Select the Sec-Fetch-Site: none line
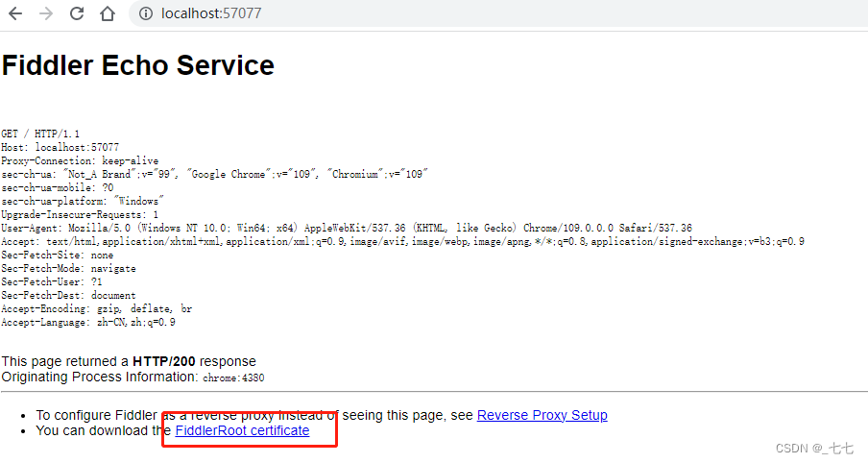This screenshot has width=868, height=463. tap(58, 255)
